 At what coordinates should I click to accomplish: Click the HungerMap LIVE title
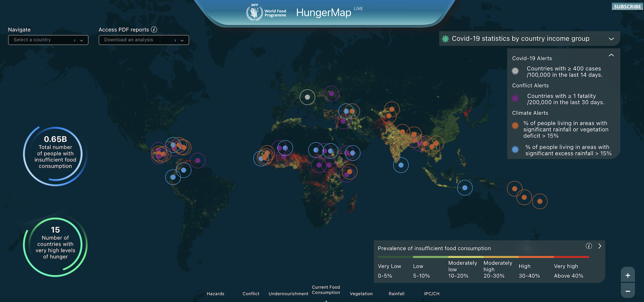[x=329, y=12]
